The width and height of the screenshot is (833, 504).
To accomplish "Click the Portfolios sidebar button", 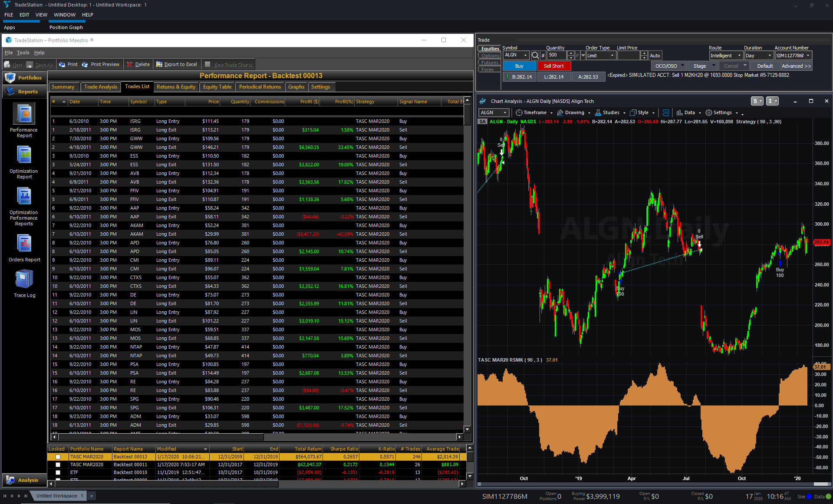I will click(x=24, y=78).
